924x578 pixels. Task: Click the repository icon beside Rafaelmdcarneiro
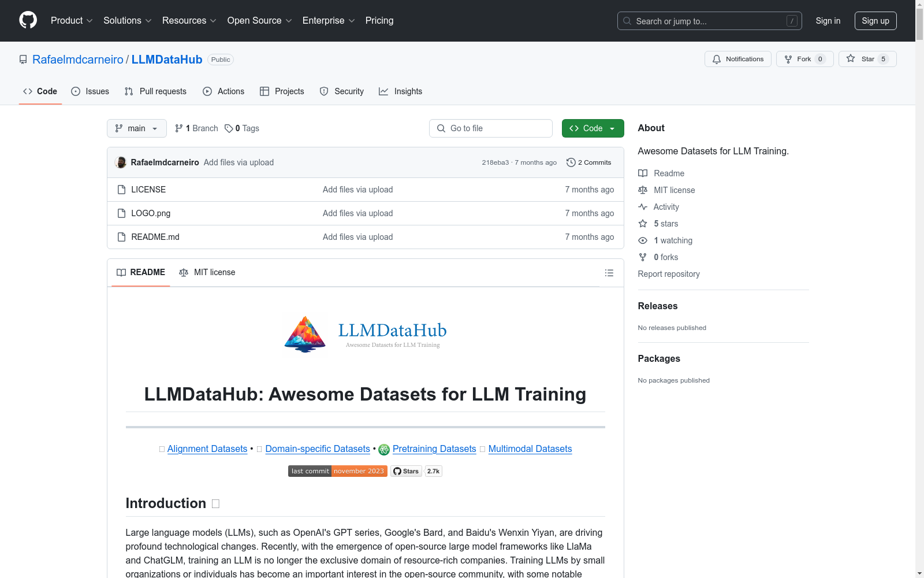[23, 60]
